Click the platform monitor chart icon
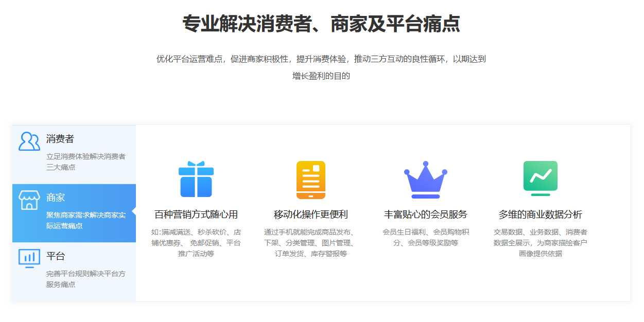 29,258
